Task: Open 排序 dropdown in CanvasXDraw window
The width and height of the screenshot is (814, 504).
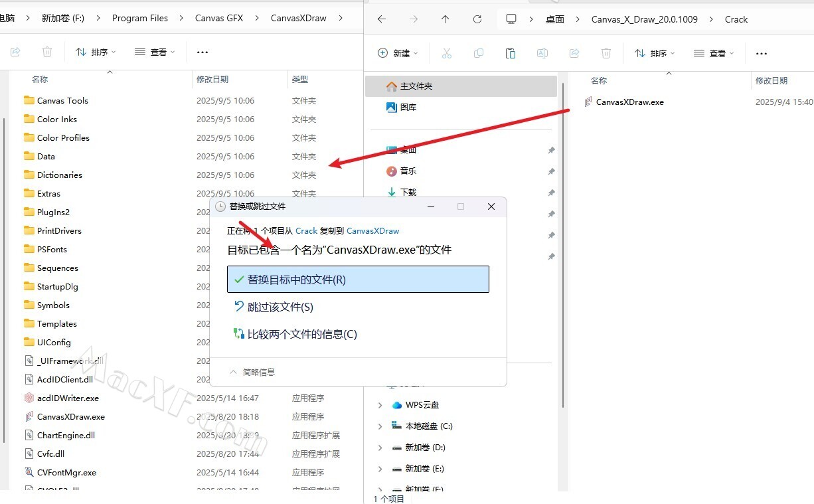Action: click(x=96, y=52)
